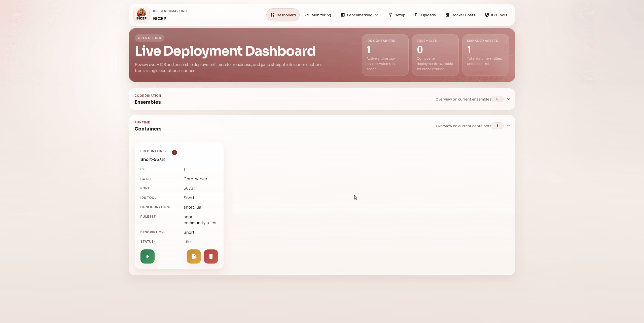Edit the Snort-56731 container configuration

[x=194, y=256]
